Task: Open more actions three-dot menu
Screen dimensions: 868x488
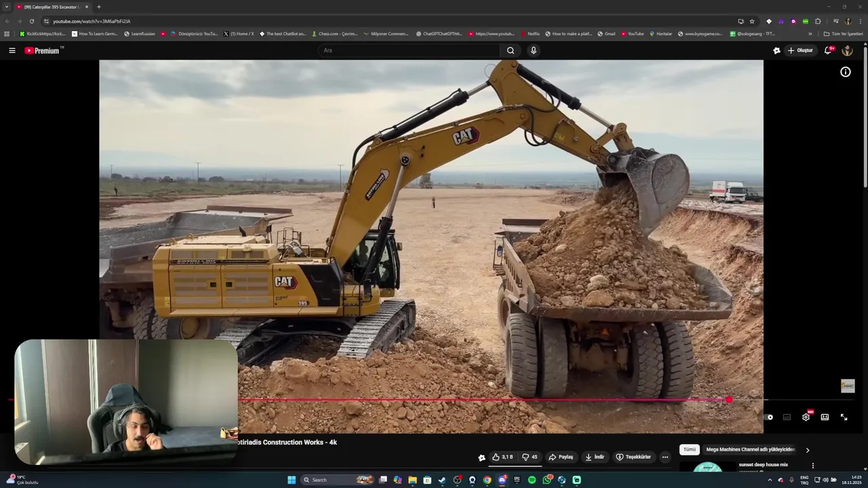Action: coord(665,457)
